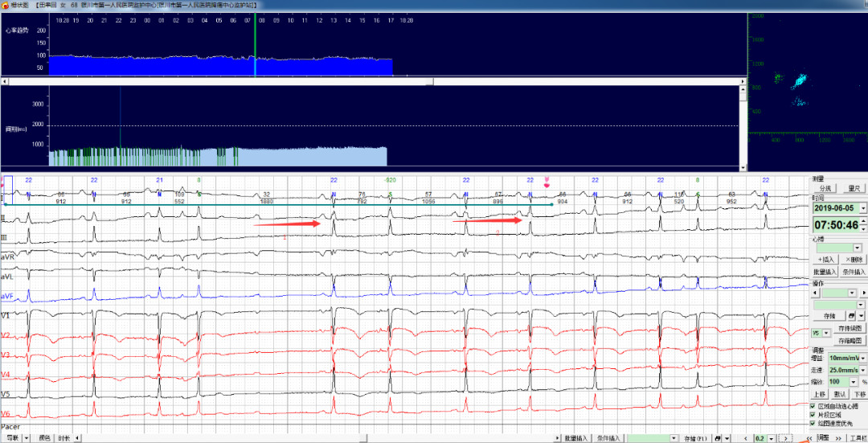Click the 下移 move down button
868x443 pixels.
click(860, 394)
